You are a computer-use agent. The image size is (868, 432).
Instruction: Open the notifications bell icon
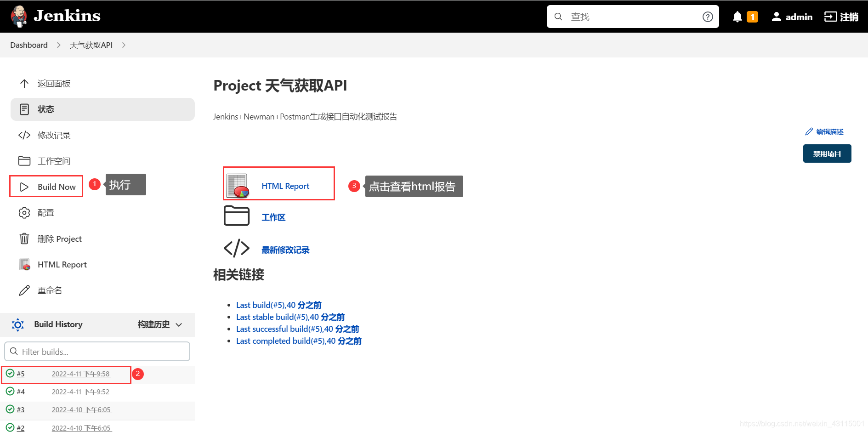click(737, 17)
